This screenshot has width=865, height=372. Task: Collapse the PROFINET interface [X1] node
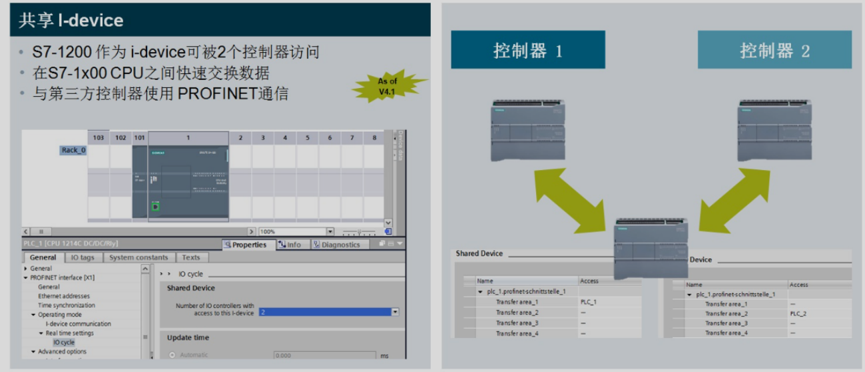tap(25, 278)
